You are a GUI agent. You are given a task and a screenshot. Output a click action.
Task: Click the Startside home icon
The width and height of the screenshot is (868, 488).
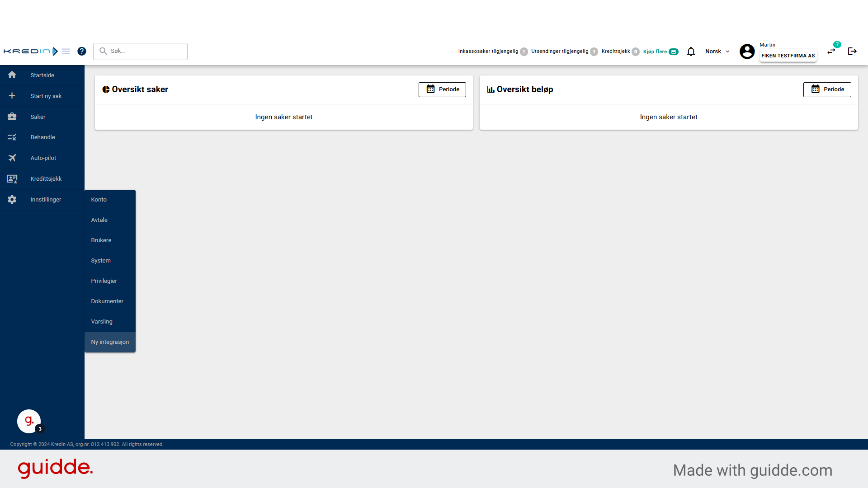click(12, 75)
